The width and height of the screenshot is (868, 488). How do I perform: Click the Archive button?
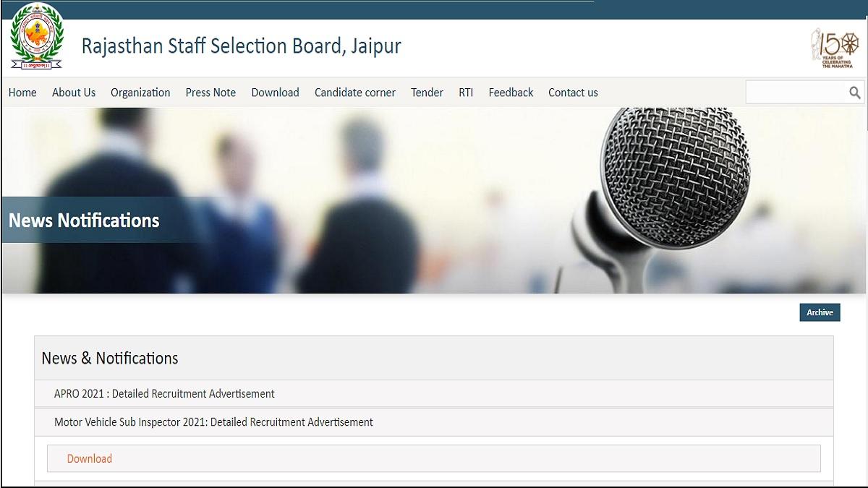[820, 312]
